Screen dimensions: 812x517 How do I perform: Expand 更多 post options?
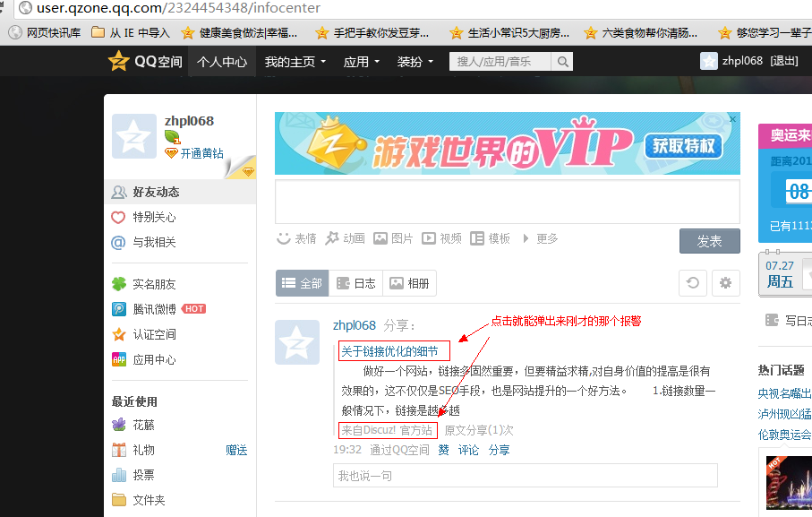click(540, 238)
